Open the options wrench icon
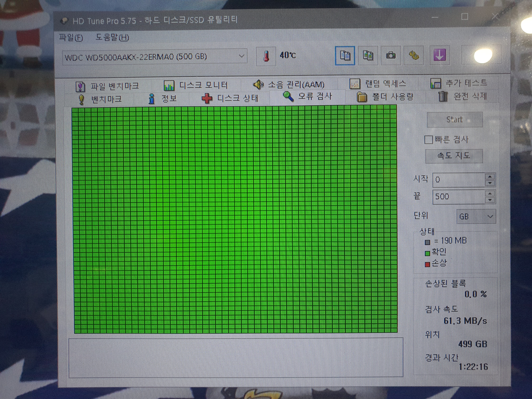This screenshot has width=532, height=399. click(414, 56)
